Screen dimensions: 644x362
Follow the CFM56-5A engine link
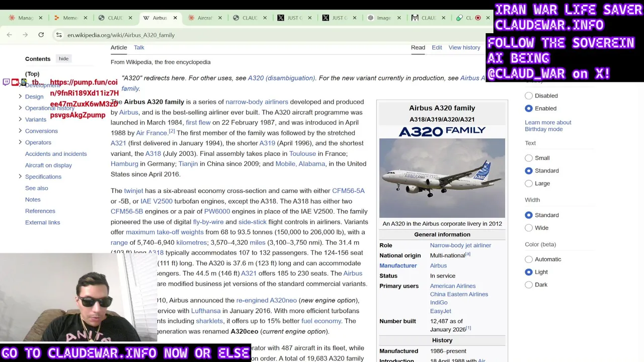348,191
